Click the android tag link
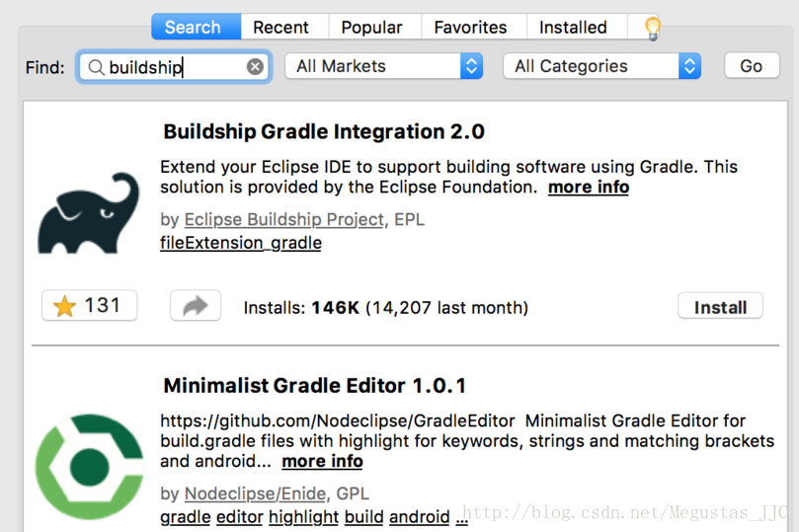 420,517
